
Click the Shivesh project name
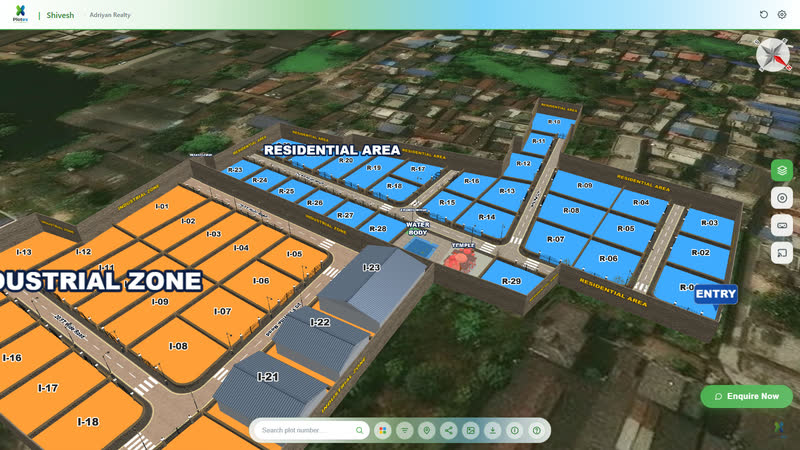click(60, 15)
